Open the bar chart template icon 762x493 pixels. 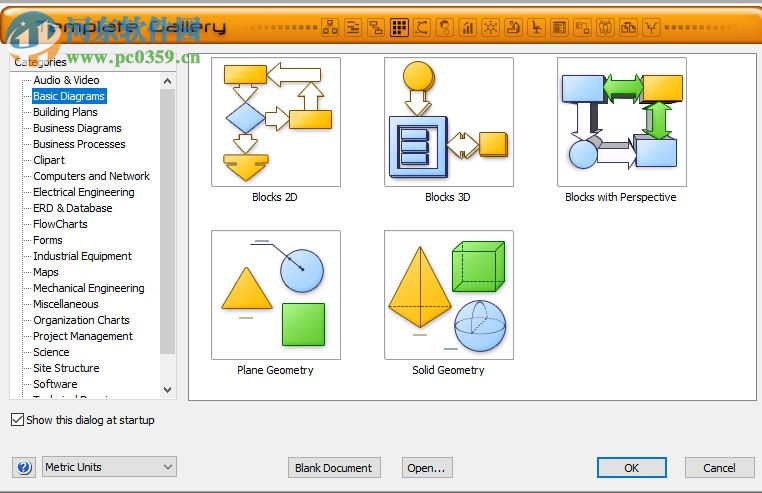click(468, 28)
